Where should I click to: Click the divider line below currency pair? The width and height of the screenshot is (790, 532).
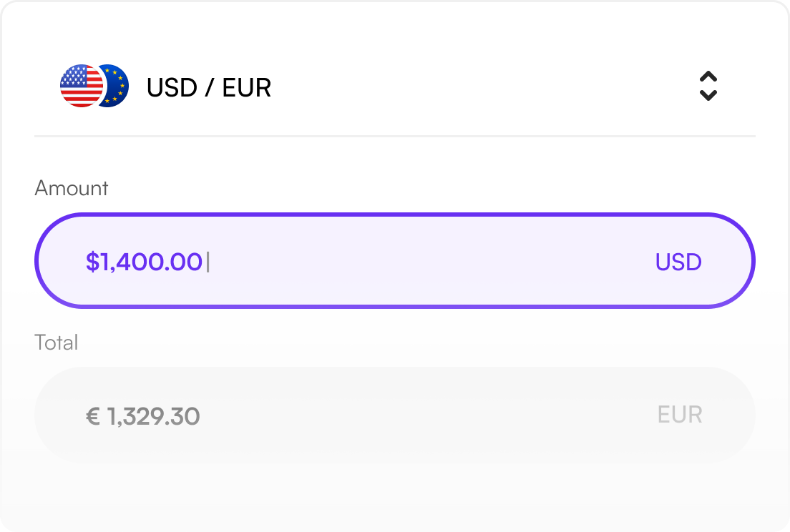[394, 135]
